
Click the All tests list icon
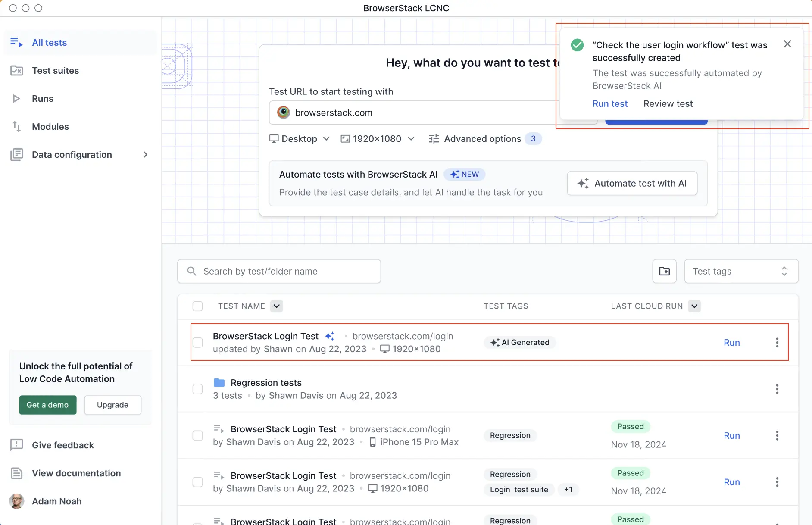tap(16, 42)
